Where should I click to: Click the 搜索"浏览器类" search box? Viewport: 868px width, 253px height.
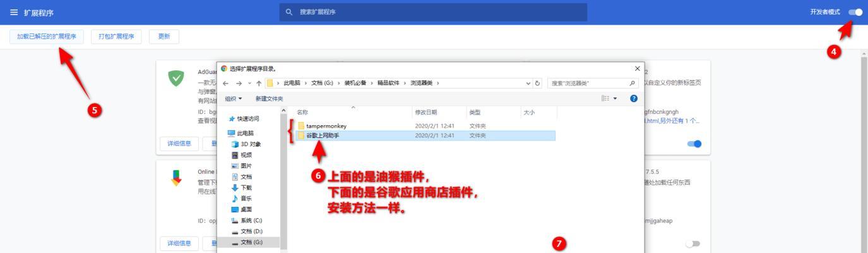(x=593, y=83)
